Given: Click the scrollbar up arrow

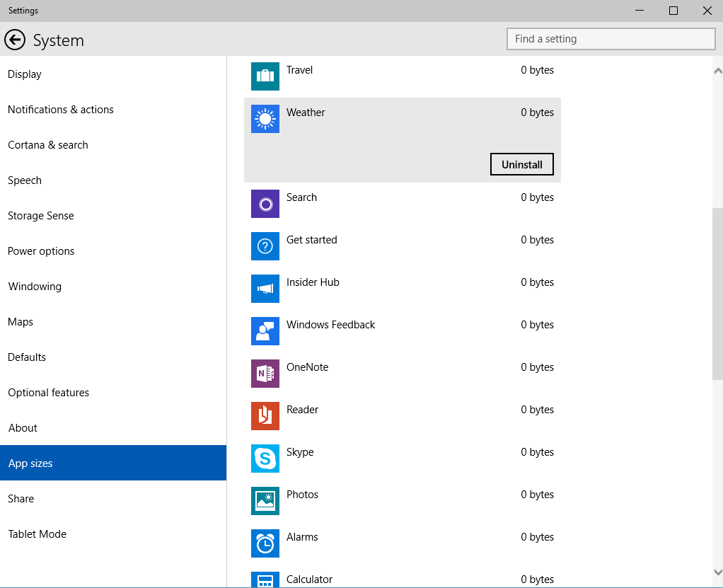Looking at the screenshot, I should [x=718, y=71].
